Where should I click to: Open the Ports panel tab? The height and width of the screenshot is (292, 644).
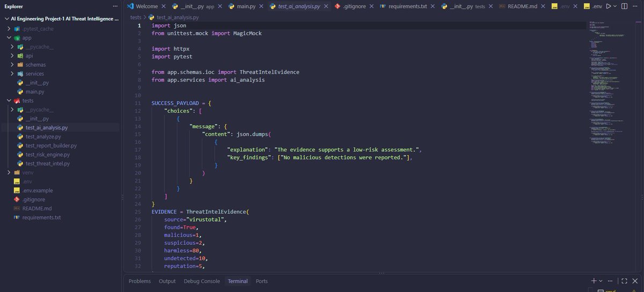[261, 281]
